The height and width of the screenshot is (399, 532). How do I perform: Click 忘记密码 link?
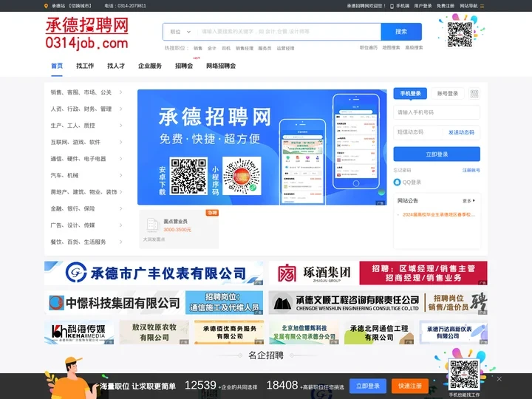(403, 171)
